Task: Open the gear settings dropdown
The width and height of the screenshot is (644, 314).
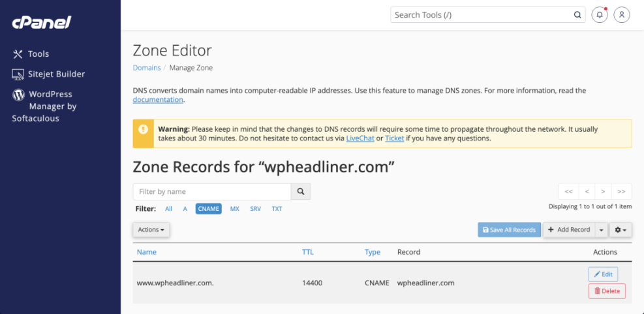Action: (x=621, y=230)
